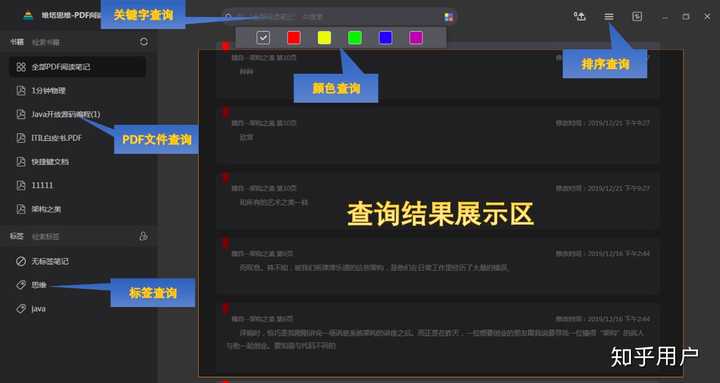Click the app logo icon in title bar
This screenshot has width=720, height=383.
coord(28,16)
